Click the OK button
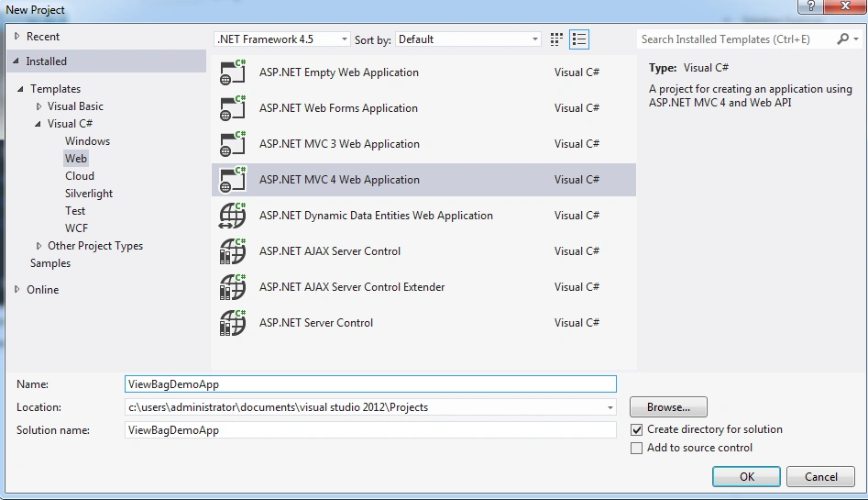Viewport: 868px width, 500px height. click(x=747, y=477)
